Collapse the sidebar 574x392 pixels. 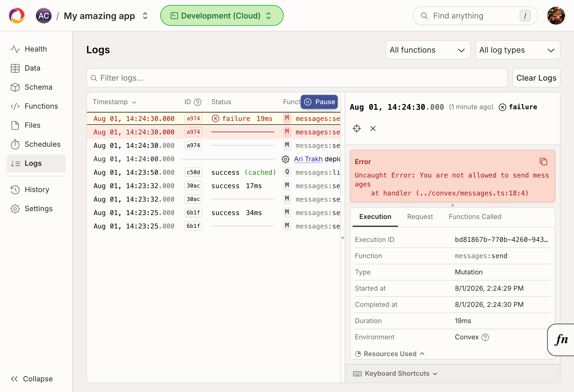[x=32, y=379]
